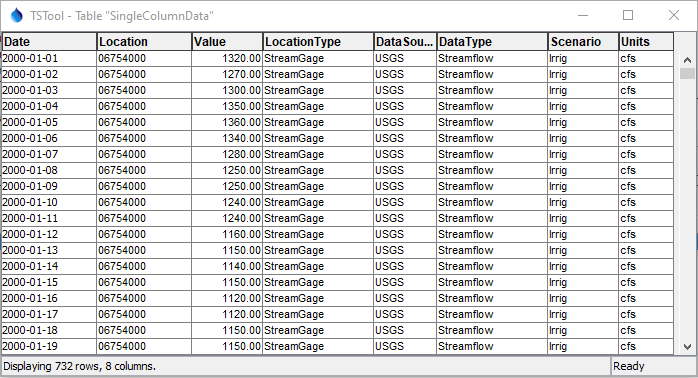Select the DataSou... column header
This screenshot has height=378, width=698.
coord(405,42)
